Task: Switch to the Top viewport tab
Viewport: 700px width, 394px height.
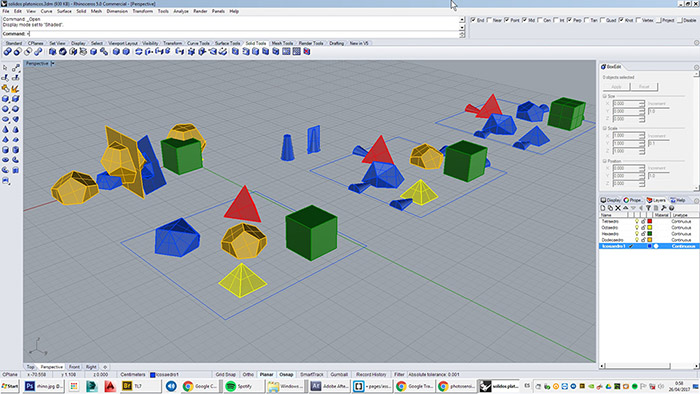Action: point(30,367)
